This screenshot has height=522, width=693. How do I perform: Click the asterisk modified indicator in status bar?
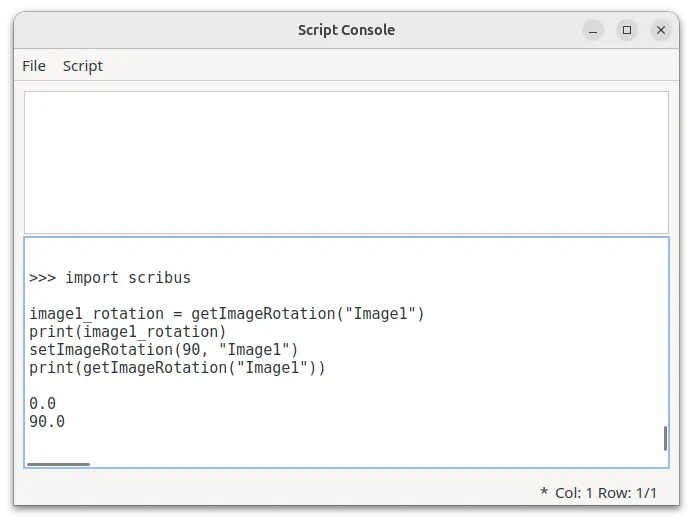point(544,494)
